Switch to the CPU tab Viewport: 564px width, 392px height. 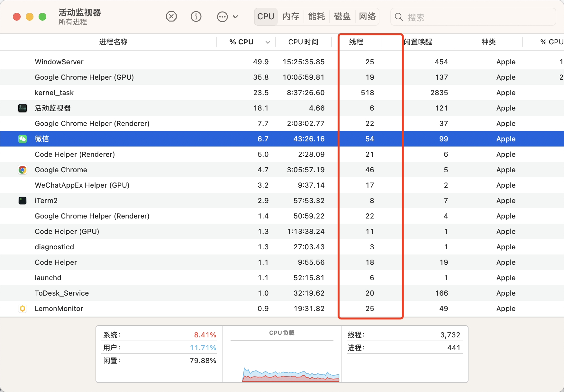266,16
